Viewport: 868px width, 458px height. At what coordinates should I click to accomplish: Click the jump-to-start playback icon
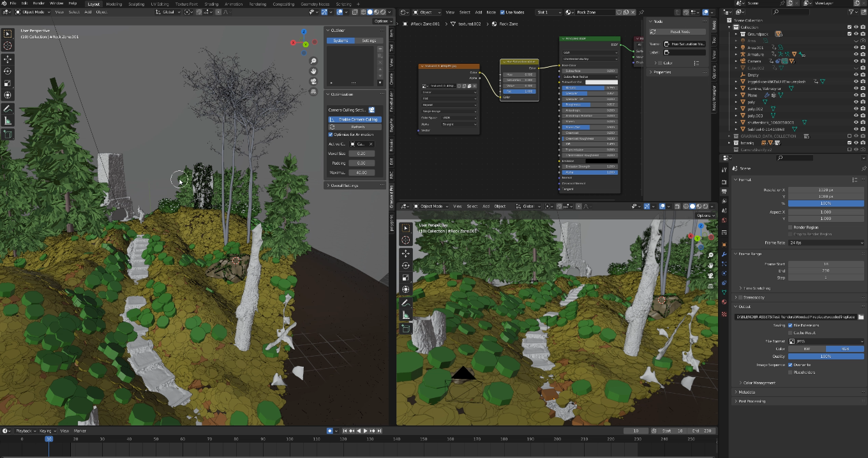pos(345,430)
